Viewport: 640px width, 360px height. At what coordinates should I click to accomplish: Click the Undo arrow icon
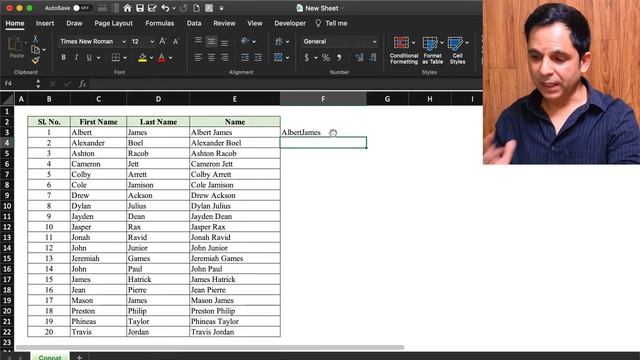point(165,8)
